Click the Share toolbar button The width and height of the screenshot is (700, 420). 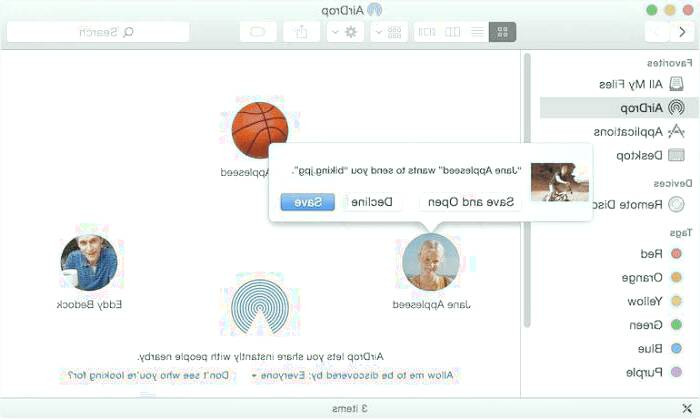pos(301,32)
